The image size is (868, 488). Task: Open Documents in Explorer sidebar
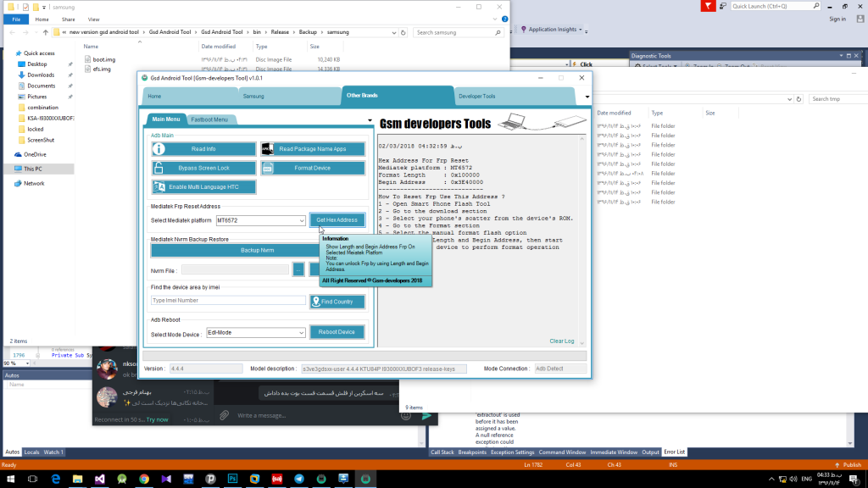tap(41, 86)
